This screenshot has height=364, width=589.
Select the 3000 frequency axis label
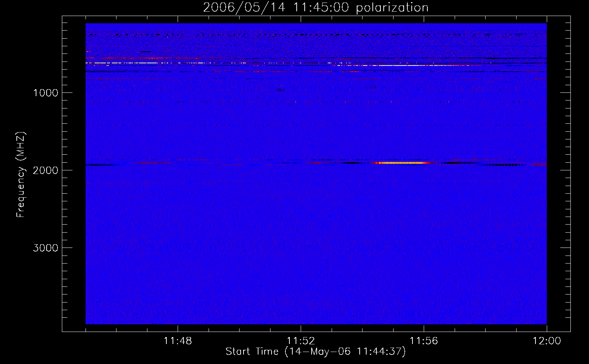pos(46,248)
